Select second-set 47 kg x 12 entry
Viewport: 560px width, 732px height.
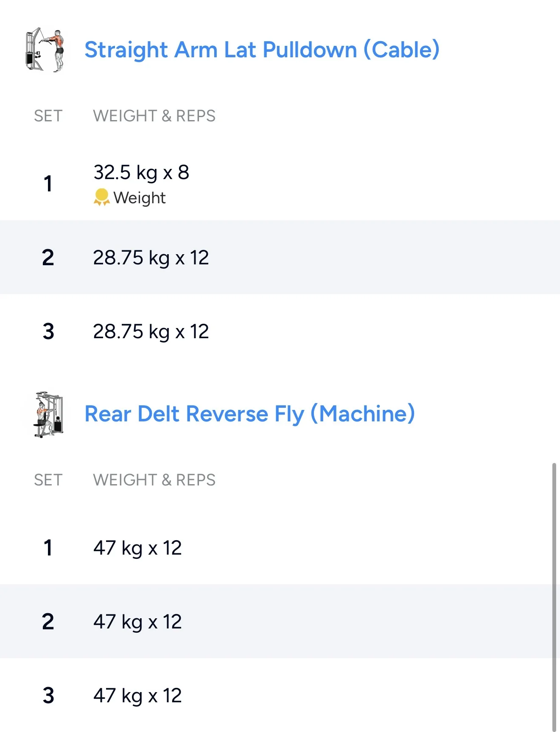137,622
